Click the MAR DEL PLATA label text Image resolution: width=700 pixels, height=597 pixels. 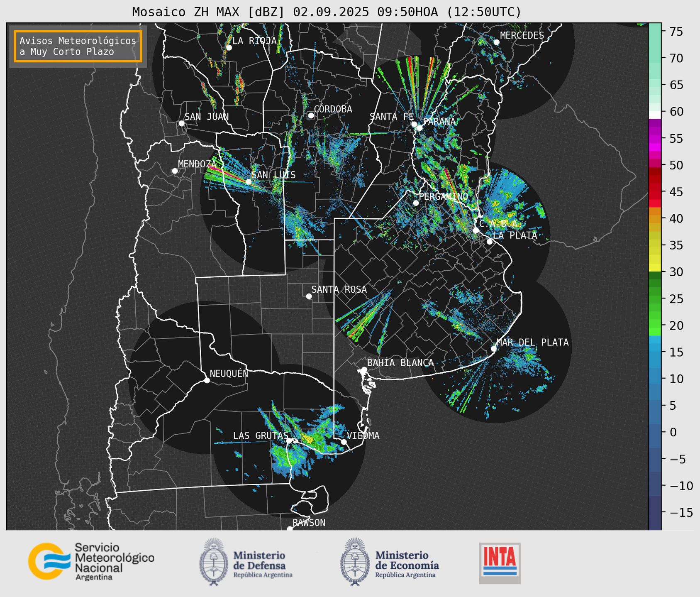pyautogui.click(x=532, y=343)
